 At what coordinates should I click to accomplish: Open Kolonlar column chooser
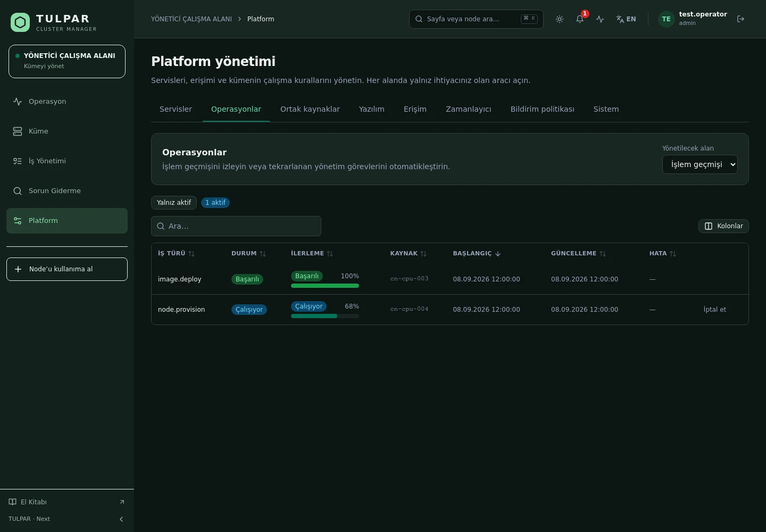(723, 226)
